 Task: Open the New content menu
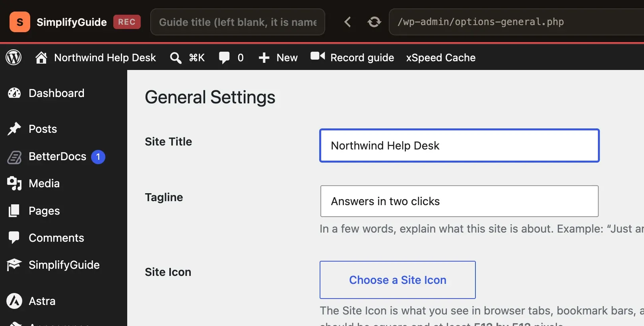tap(287, 58)
